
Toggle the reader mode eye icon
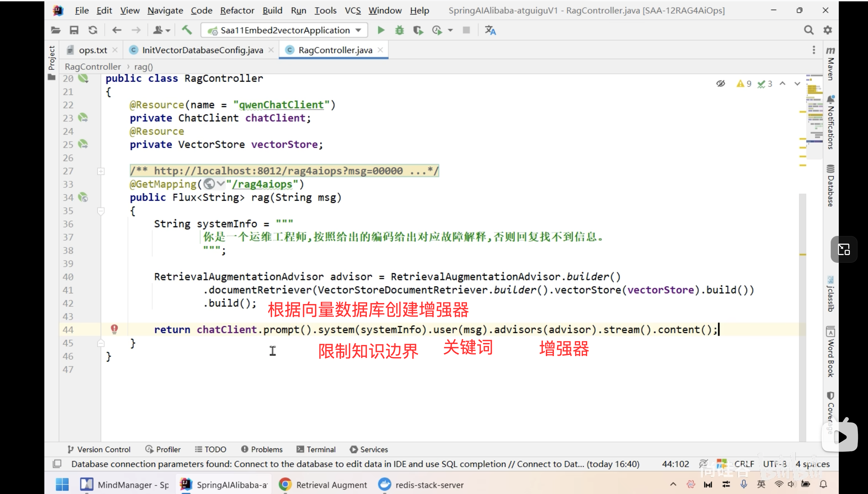(x=721, y=84)
